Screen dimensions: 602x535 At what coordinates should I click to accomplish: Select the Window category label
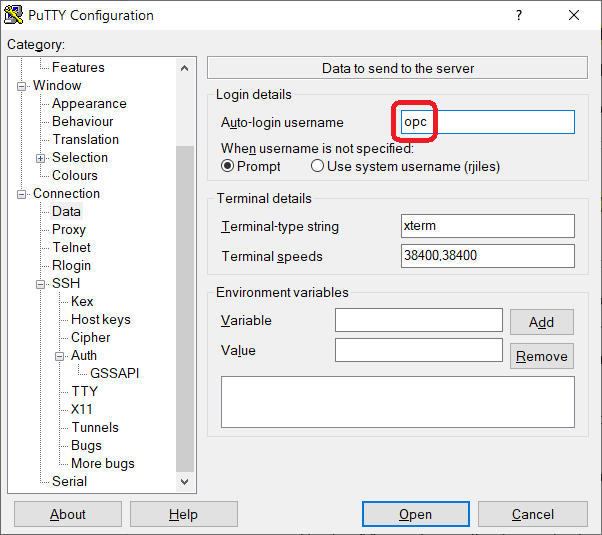pyautogui.click(x=57, y=85)
